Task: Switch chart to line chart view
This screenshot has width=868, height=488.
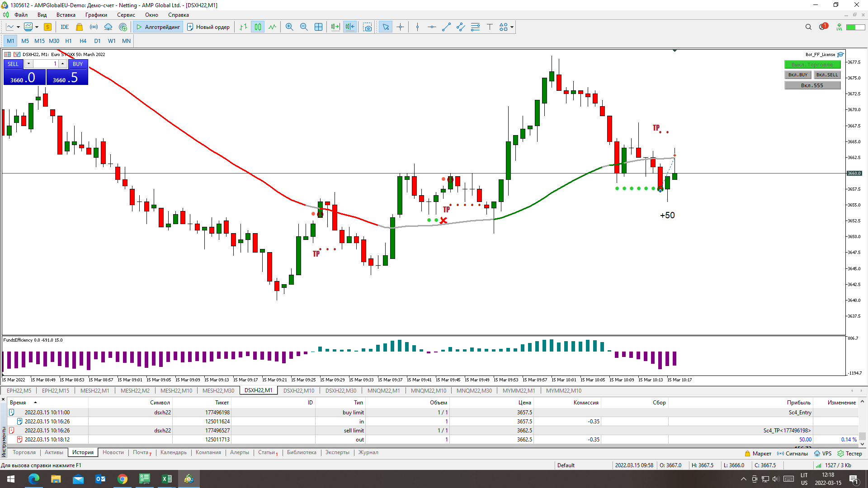Action: pos(272,27)
